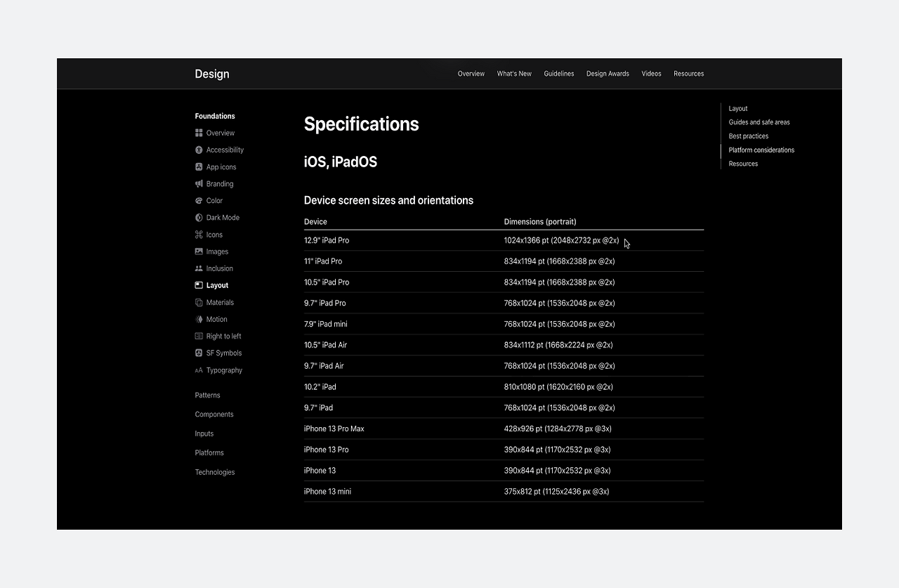The width and height of the screenshot is (899, 588).
Task: Click the Overview grid icon in sidebar
Action: 199,133
